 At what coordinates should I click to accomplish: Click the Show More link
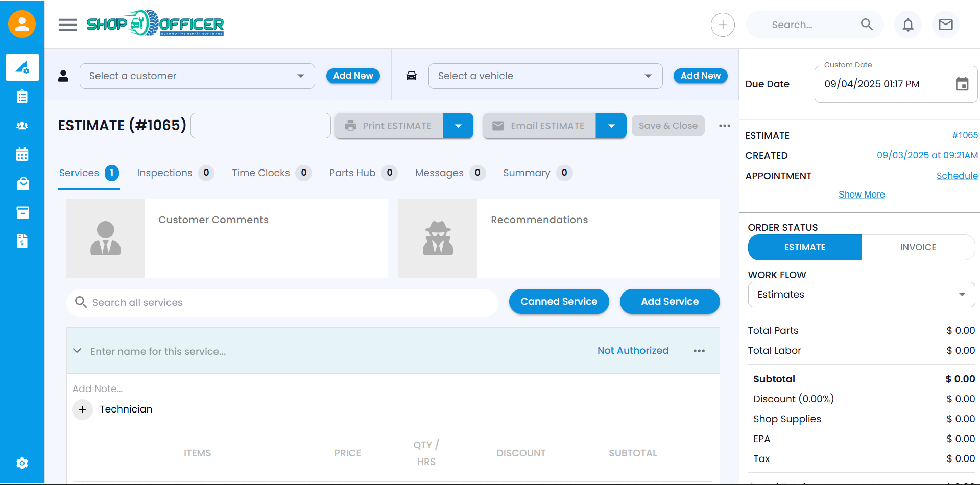[861, 195]
